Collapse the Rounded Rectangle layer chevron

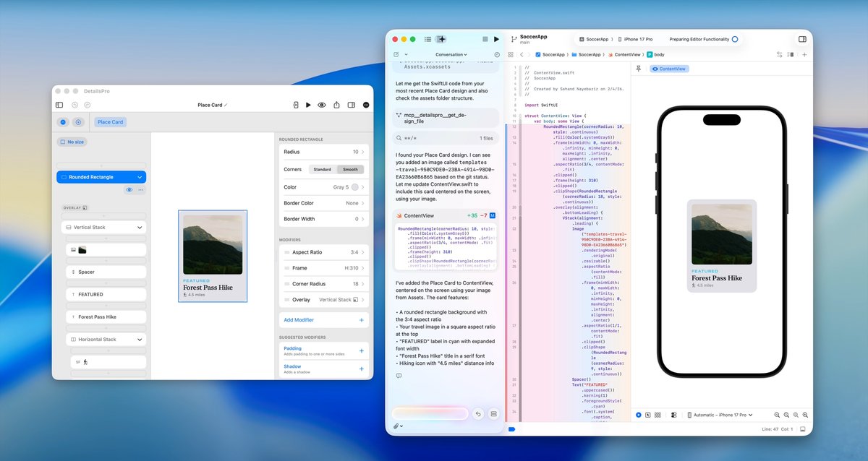pos(140,177)
